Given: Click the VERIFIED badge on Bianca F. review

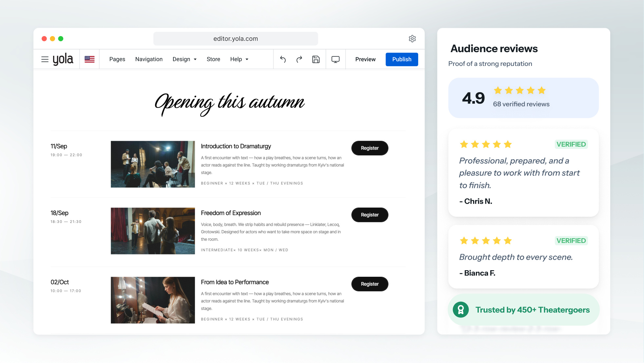Looking at the screenshot, I should 571,241.
